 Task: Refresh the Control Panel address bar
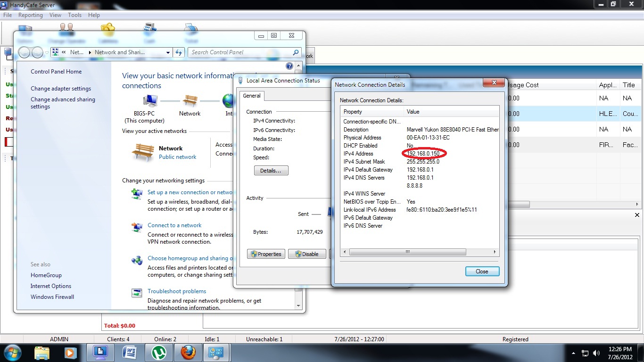tap(179, 52)
